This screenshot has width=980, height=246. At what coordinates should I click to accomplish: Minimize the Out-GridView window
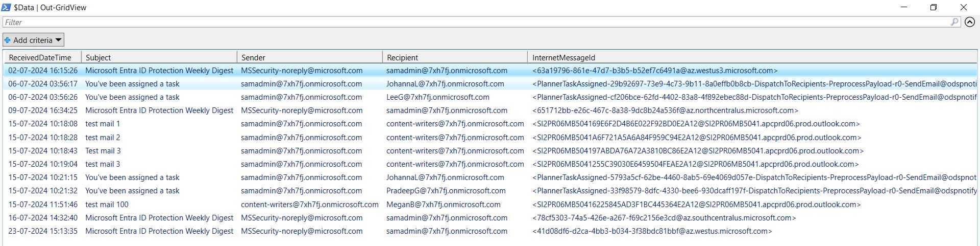pyautogui.click(x=904, y=7)
